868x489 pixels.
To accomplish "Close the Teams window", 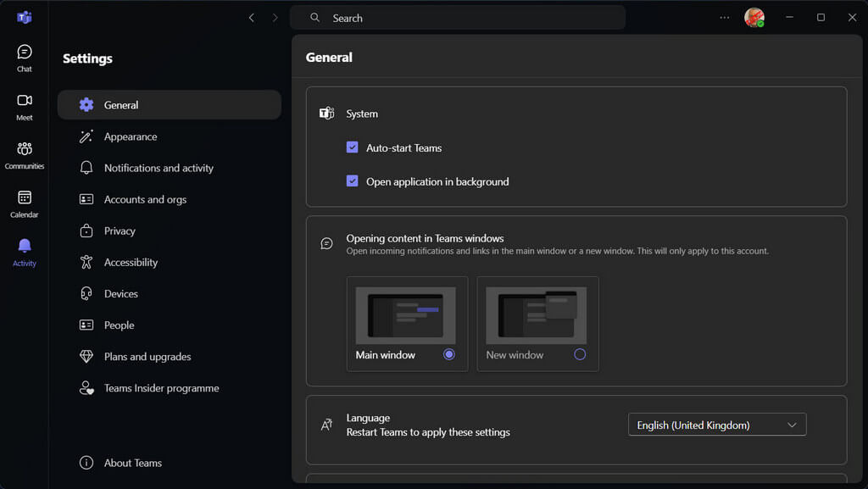I will 853,18.
